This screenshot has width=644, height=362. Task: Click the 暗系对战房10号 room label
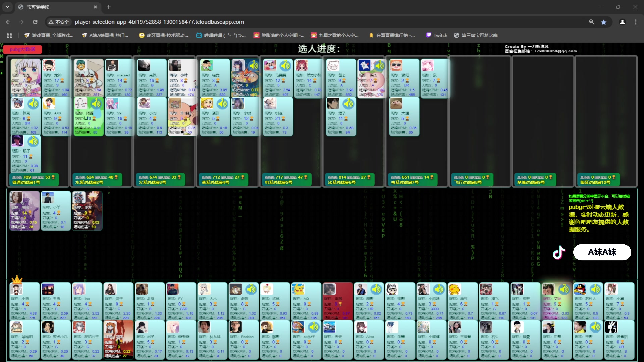(x=599, y=180)
